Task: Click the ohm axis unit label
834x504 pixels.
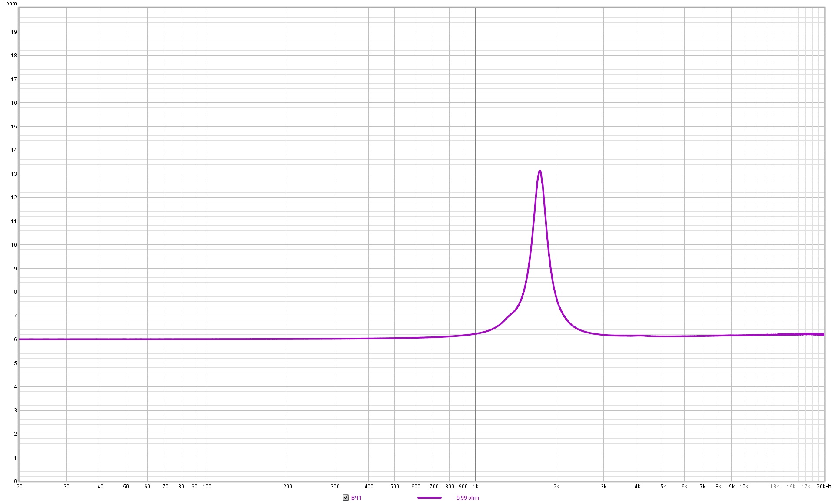Action: click(11, 3)
